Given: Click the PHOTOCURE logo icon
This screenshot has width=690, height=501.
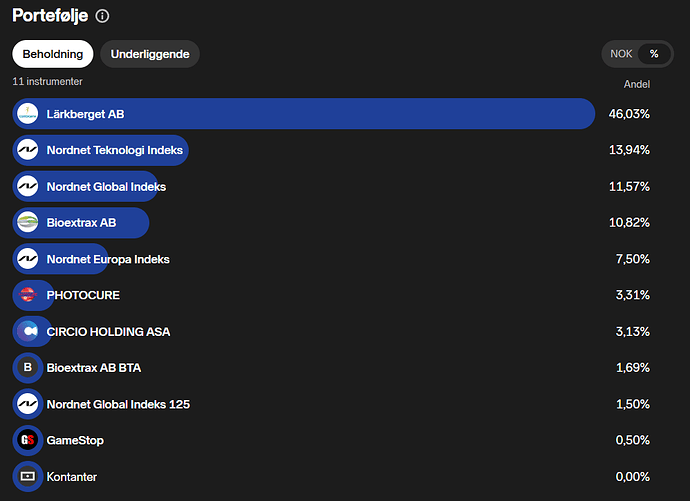Looking at the screenshot, I should [x=28, y=295].
